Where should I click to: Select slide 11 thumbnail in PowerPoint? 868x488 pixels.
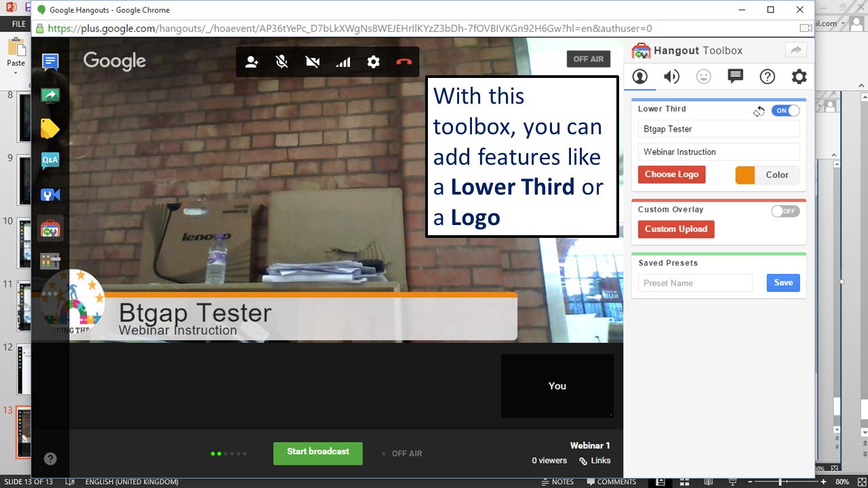pyautogui.click(x=24, y=306)
